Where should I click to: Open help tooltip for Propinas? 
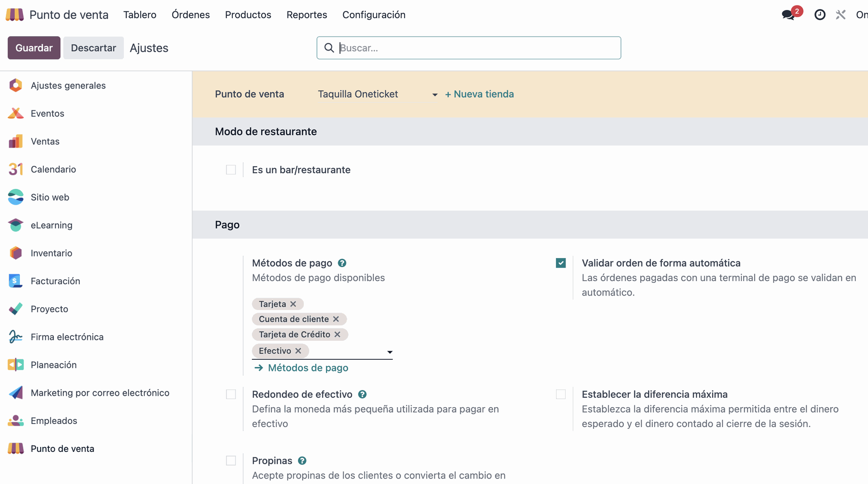(x=302, y=461)
